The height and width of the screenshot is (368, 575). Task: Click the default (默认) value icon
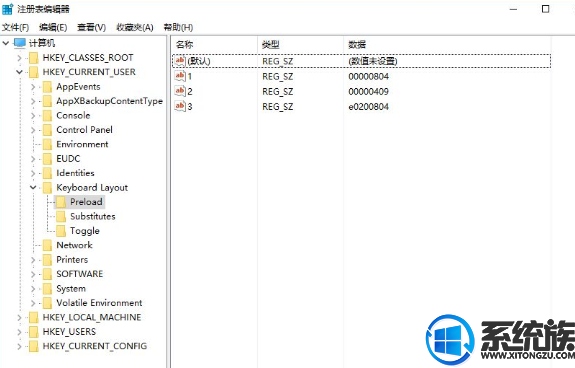[180, 61]
